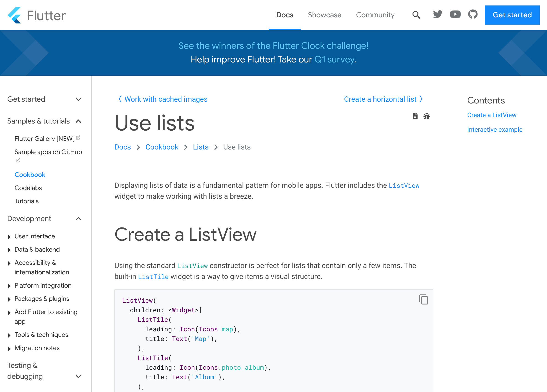Open the Twitter bird icon
The height and width of the screenshot is (392, 547).
click(438, 15)
